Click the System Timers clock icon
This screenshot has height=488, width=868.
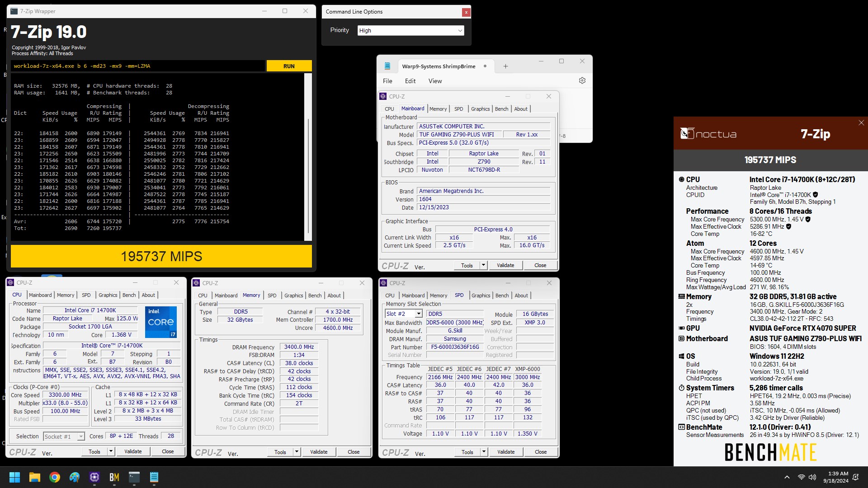click(681, 388)
